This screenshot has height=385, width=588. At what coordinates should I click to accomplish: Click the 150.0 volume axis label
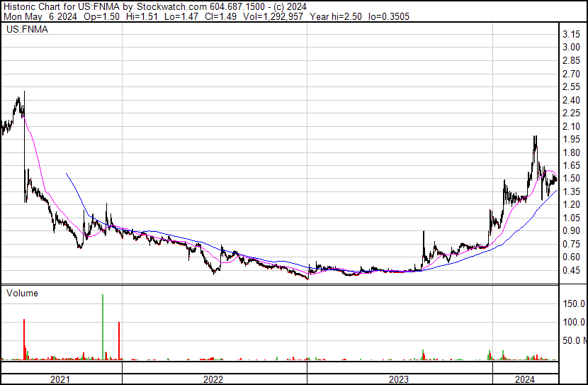[574, 303]
